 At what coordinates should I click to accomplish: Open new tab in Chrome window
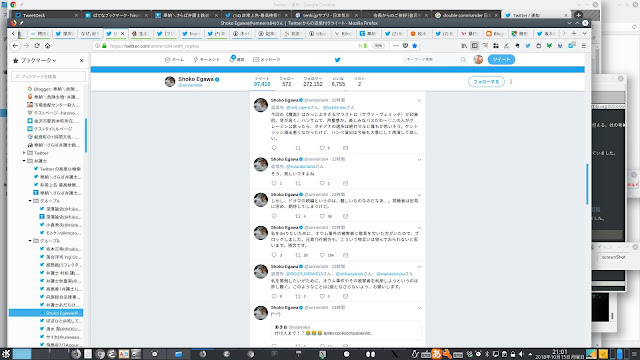point(578,15)
